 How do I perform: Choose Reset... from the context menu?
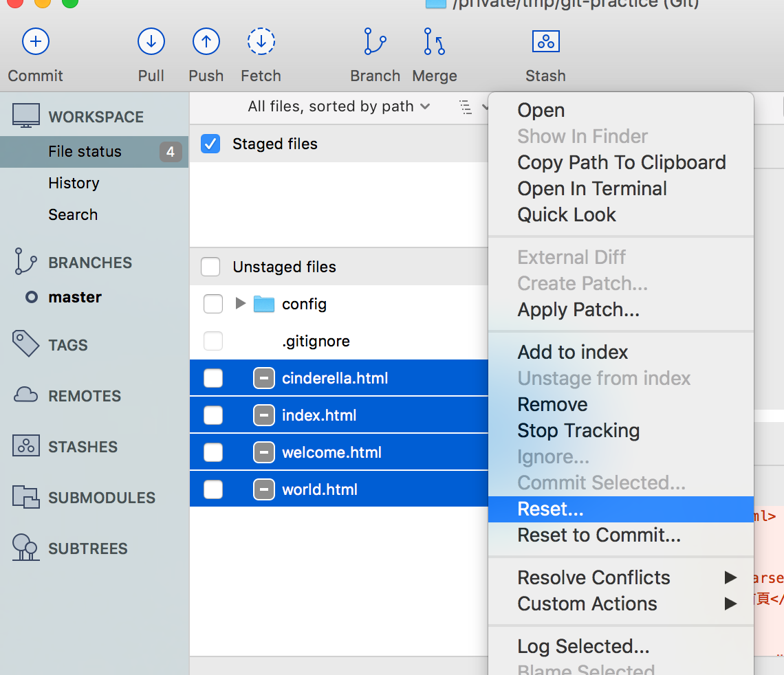[550, 509]
